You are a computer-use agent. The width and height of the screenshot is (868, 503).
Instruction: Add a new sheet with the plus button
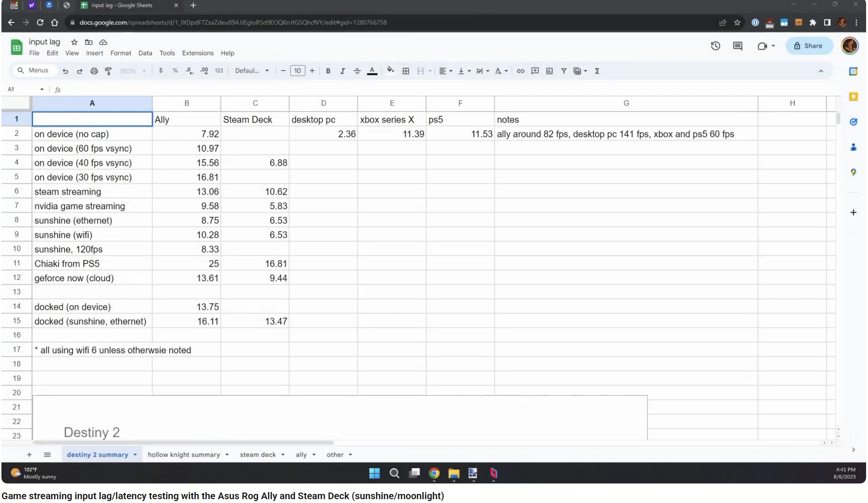(29, 455)
